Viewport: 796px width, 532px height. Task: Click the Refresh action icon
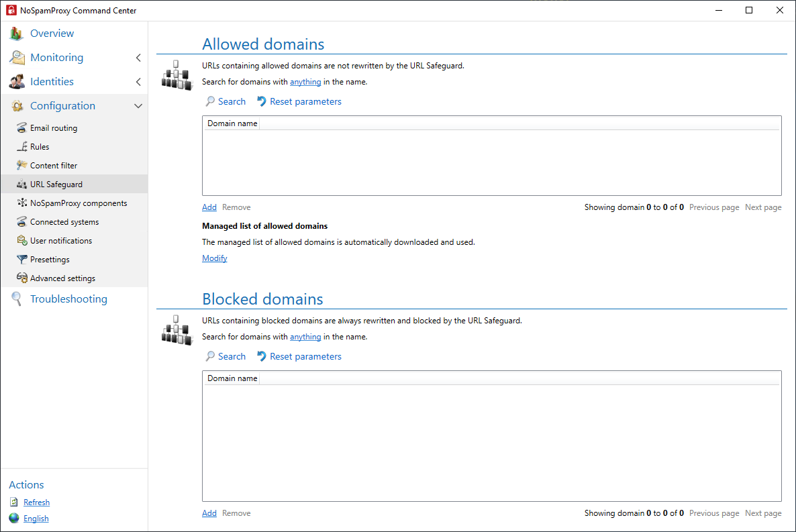click(x=13, y=502)
